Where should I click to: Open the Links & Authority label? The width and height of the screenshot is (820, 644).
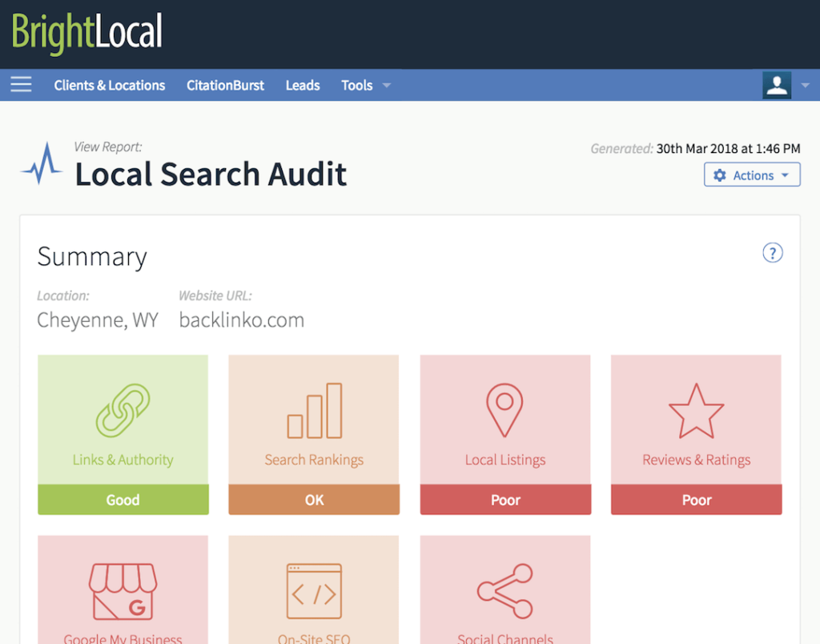[x=123, y=460]
